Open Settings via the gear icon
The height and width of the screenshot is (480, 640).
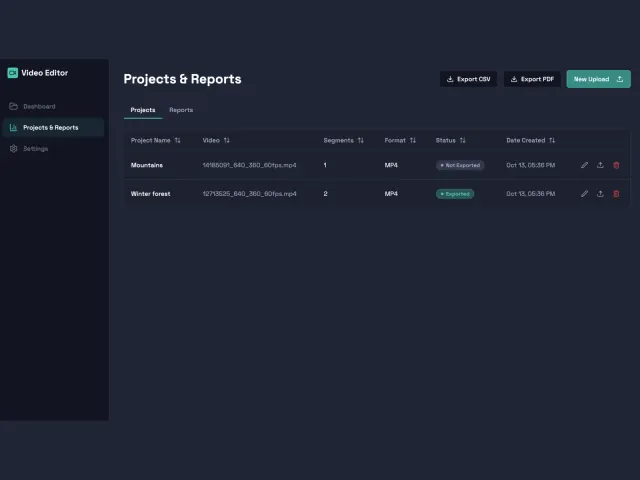click(13, 149)
